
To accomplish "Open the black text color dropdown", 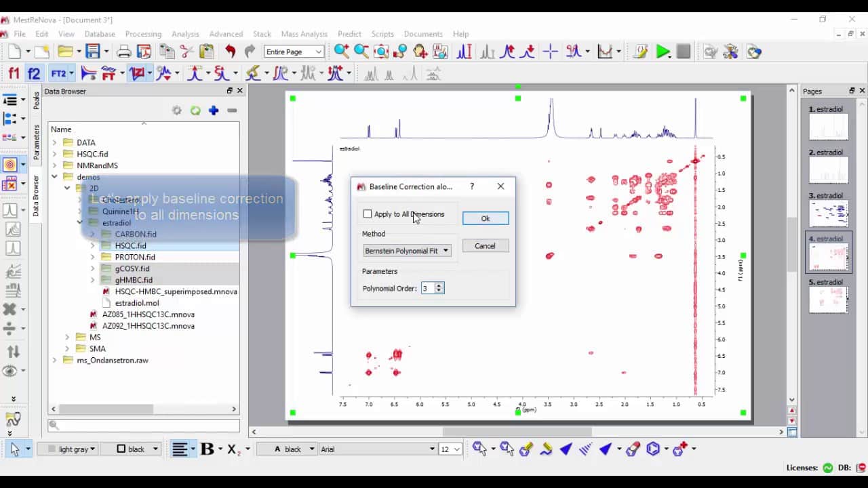I will 287,449.
